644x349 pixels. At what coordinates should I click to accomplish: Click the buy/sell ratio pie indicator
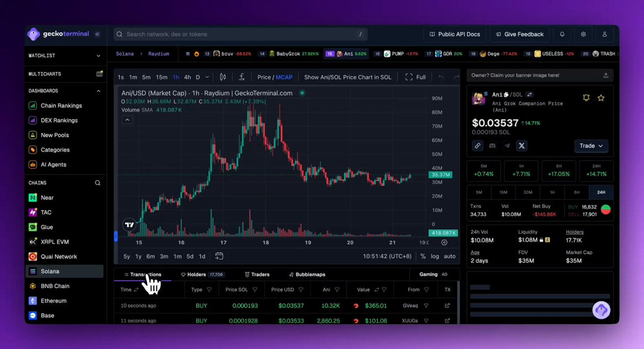[606, 210]
